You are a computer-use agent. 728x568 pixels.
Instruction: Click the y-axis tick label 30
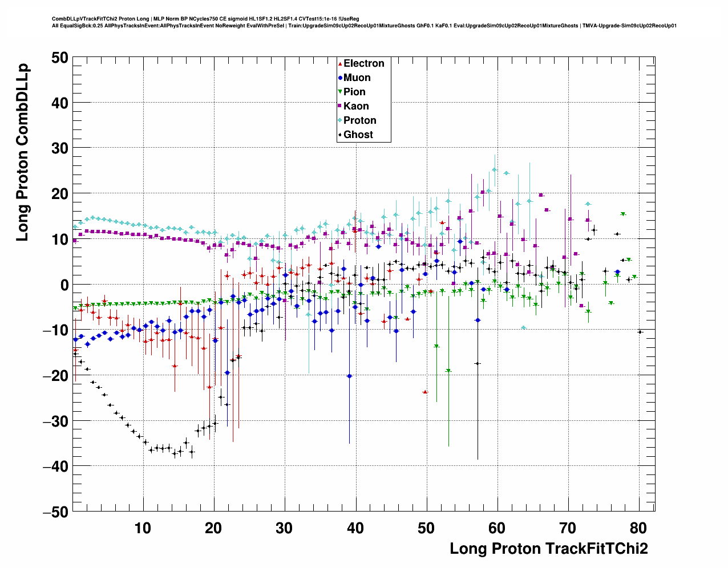pyautogui.click(x=59, y=148)
